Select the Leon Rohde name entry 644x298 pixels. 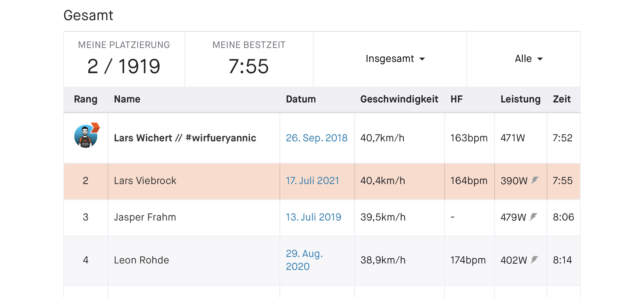141,260
